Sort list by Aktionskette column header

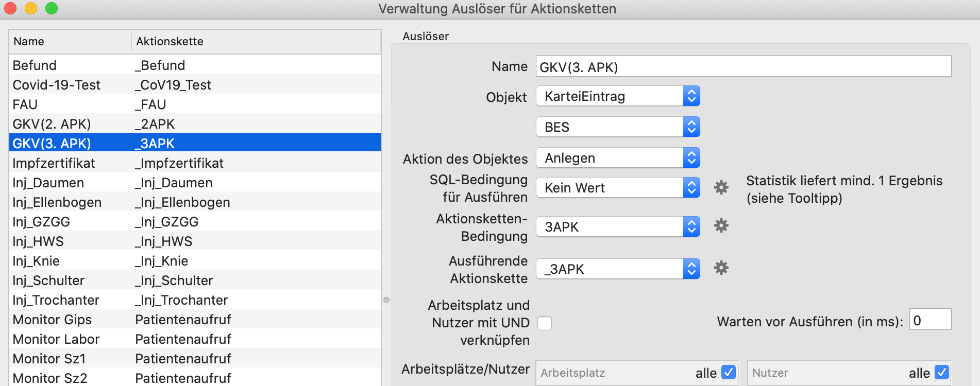(256, 42)
